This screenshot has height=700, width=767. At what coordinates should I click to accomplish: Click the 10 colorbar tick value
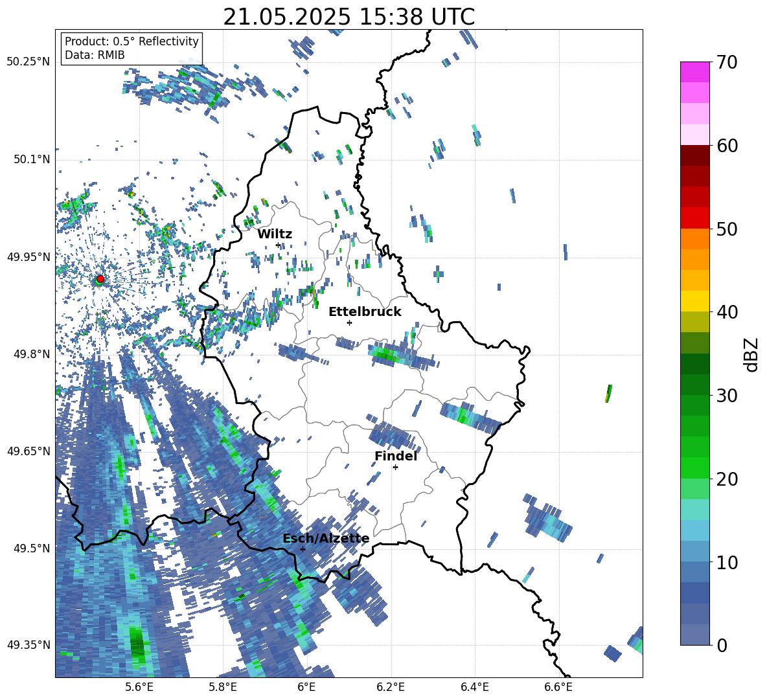727,562
